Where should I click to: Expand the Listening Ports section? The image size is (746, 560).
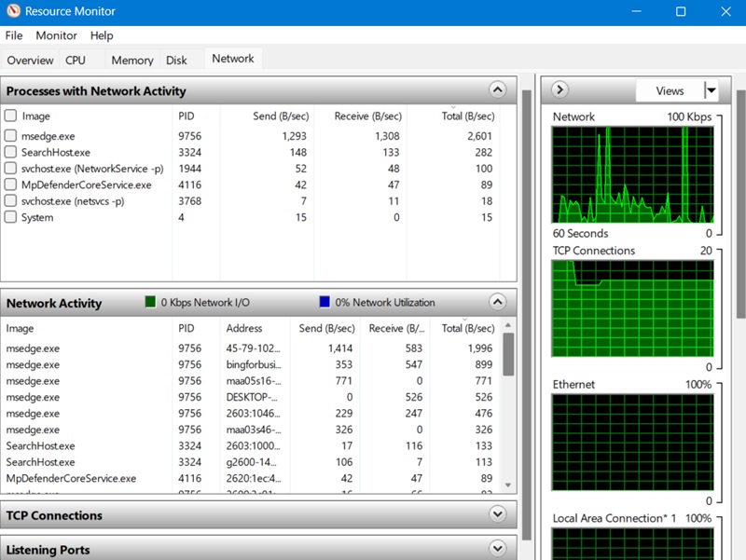500,549
